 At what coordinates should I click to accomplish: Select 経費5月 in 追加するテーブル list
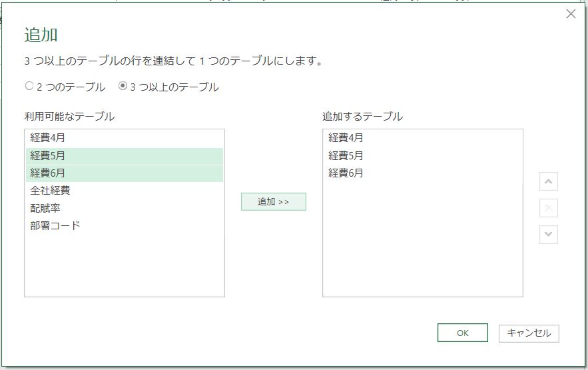346,156
